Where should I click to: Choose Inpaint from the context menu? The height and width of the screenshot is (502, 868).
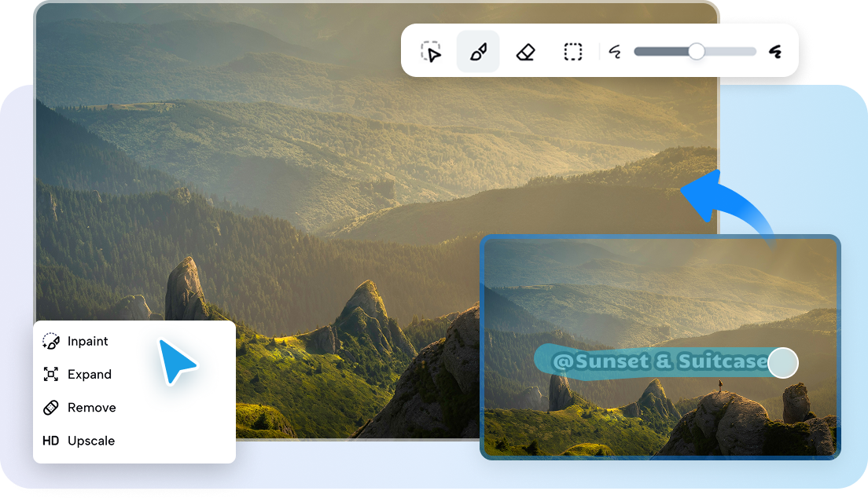(86, 341)
